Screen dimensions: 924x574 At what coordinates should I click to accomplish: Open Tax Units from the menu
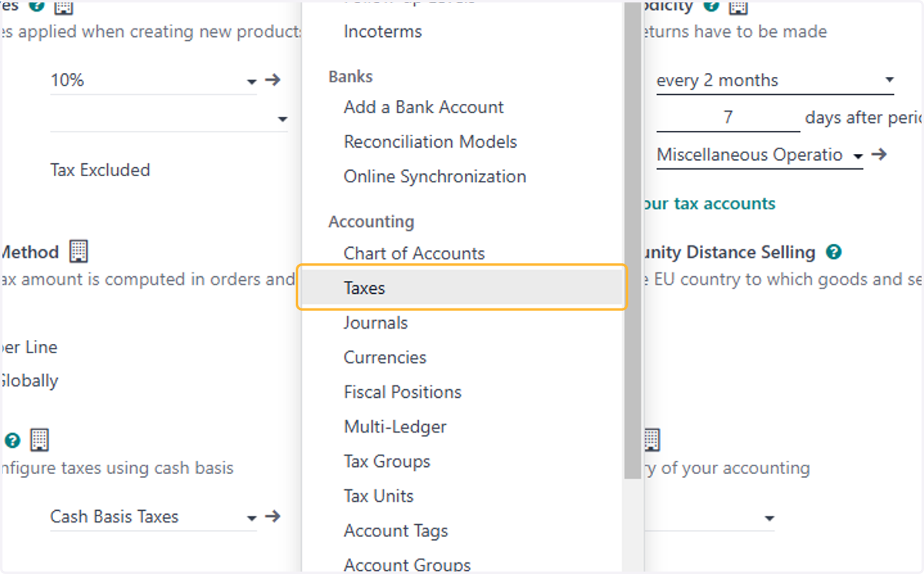point(378,496)
